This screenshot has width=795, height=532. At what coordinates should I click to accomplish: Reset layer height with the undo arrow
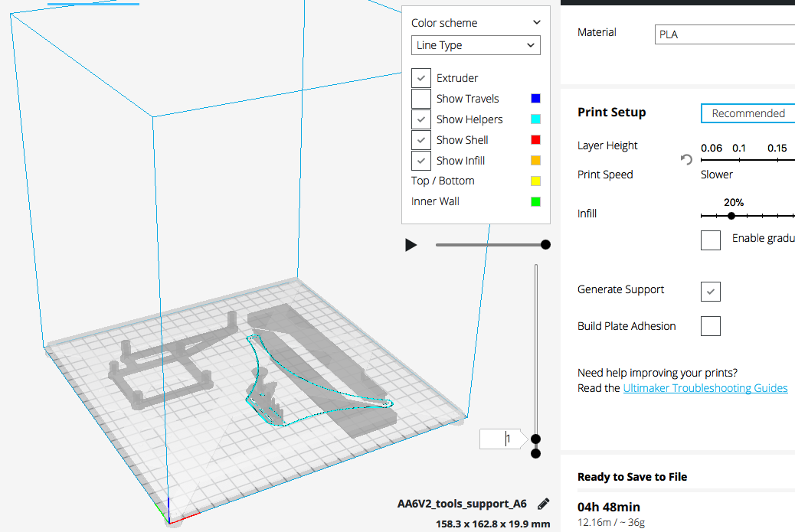pyautogui.click(x=686, y=159)
